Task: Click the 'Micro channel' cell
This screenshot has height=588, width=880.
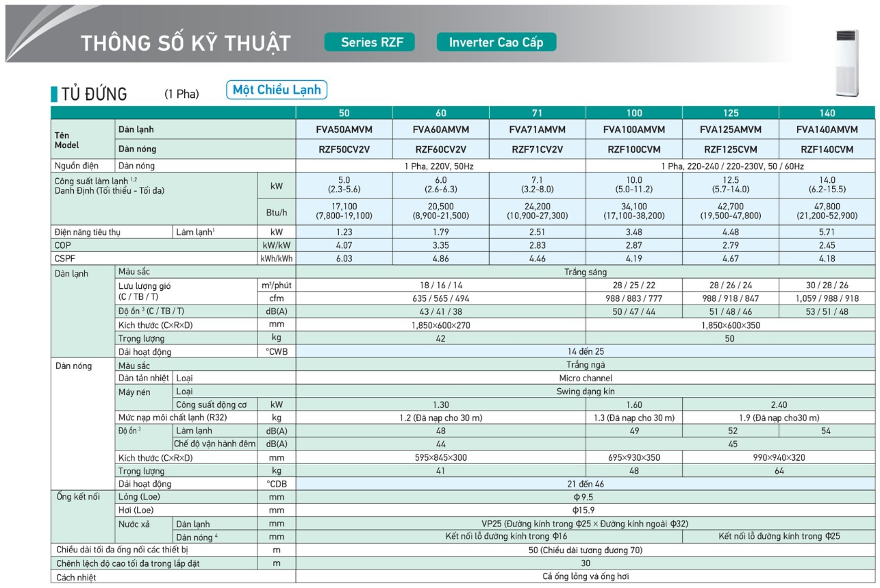Action: point(586,378)
